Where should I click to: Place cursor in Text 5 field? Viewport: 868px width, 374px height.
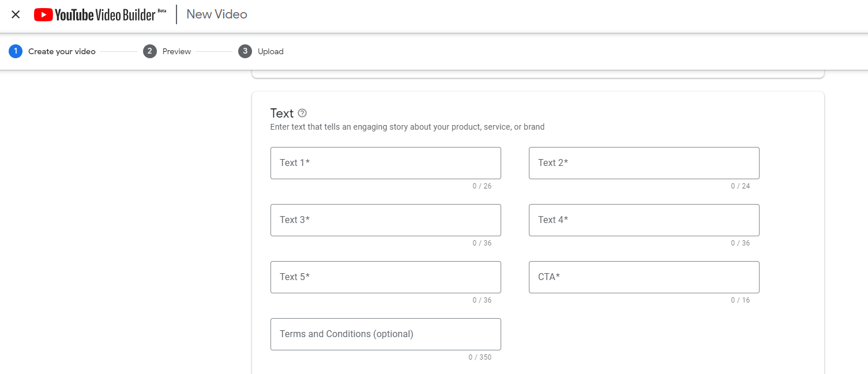(385, 277)
